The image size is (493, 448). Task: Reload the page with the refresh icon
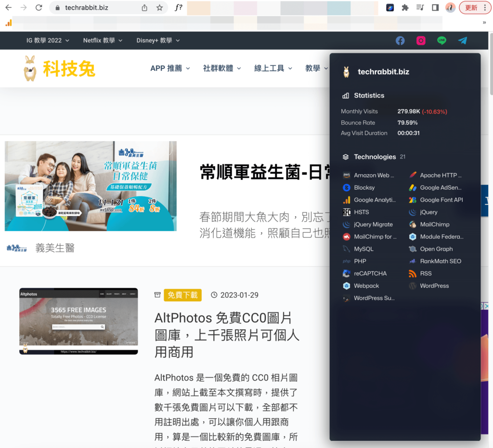pos(39,8)
